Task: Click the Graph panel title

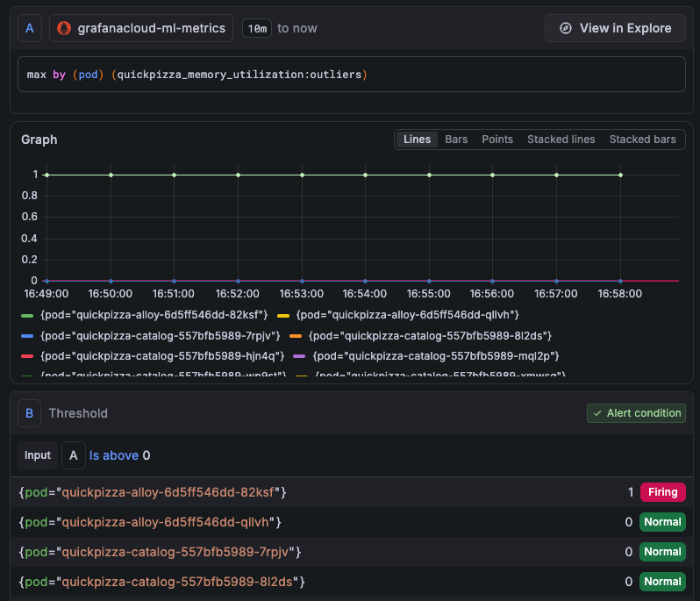Action: (x=39, y=140)
